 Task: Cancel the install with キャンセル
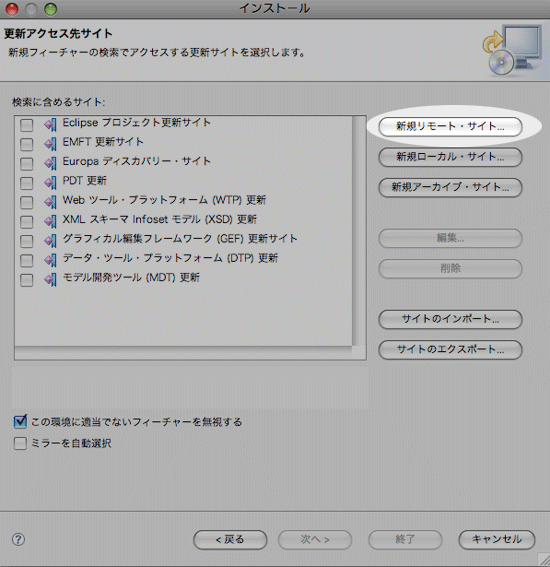[x=497, y=540]
